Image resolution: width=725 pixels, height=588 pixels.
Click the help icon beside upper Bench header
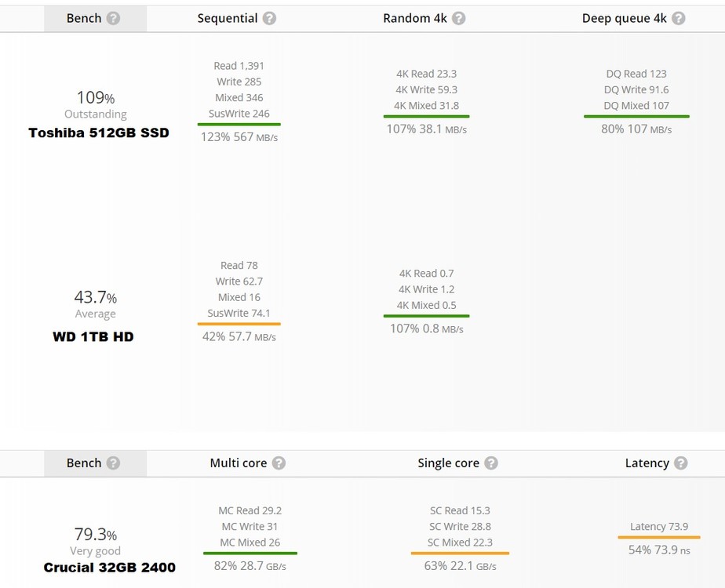(x=113, y=18)
